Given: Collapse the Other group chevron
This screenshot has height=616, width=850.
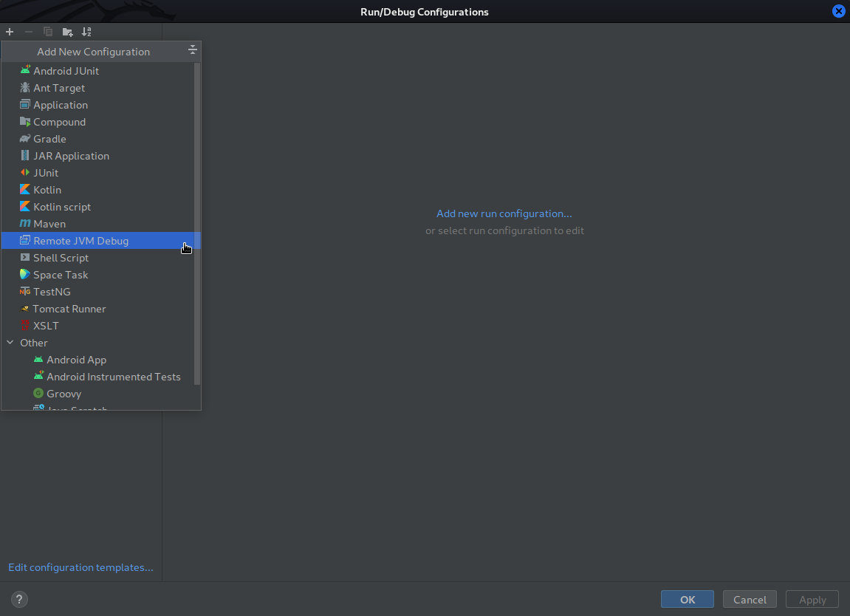Looking at the screenshot, I should [x=10, y=342].
